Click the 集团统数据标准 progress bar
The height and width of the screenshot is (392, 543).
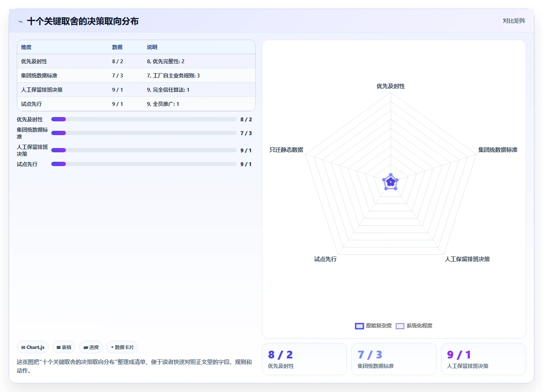coord(144,133)
